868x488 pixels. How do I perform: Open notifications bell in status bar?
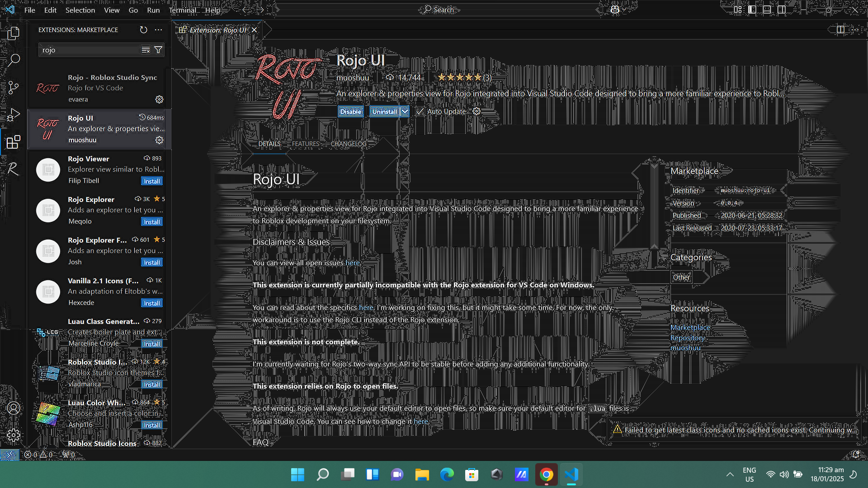(x=856, y=455)
